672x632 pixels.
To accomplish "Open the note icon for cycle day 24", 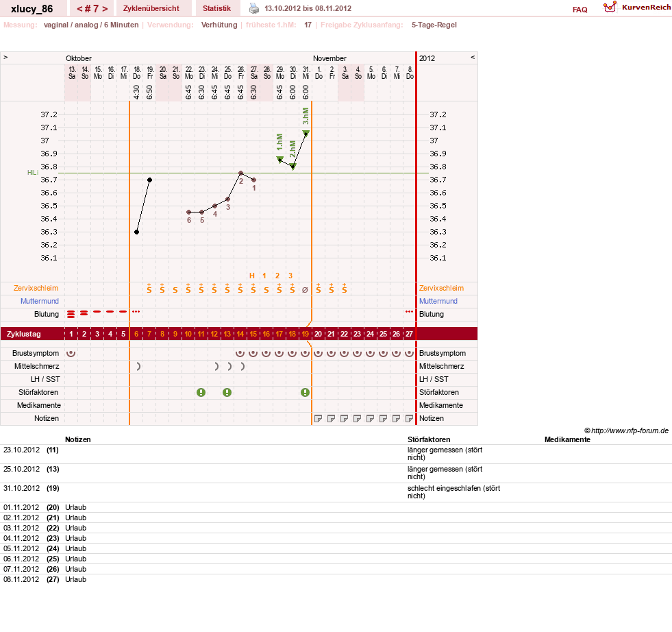I will tap(371, 418).
